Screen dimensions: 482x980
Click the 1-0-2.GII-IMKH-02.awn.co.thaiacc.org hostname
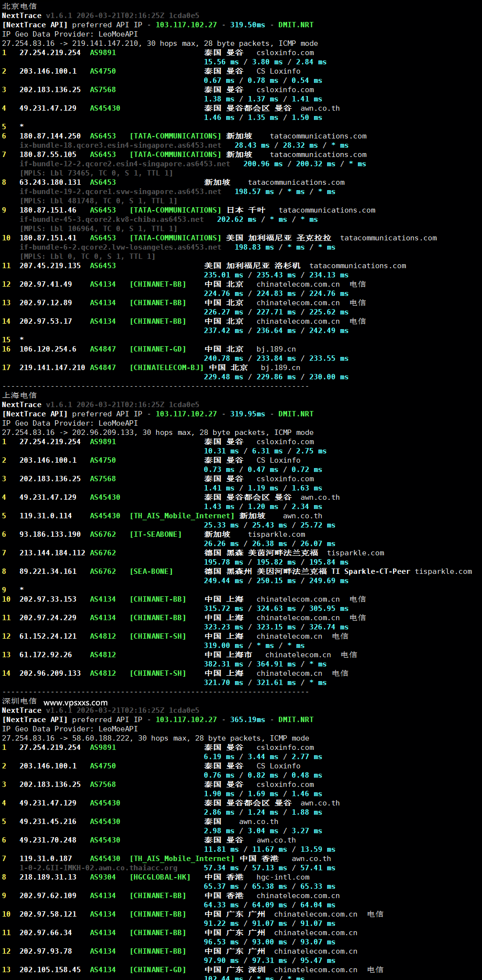click(98, 868)
